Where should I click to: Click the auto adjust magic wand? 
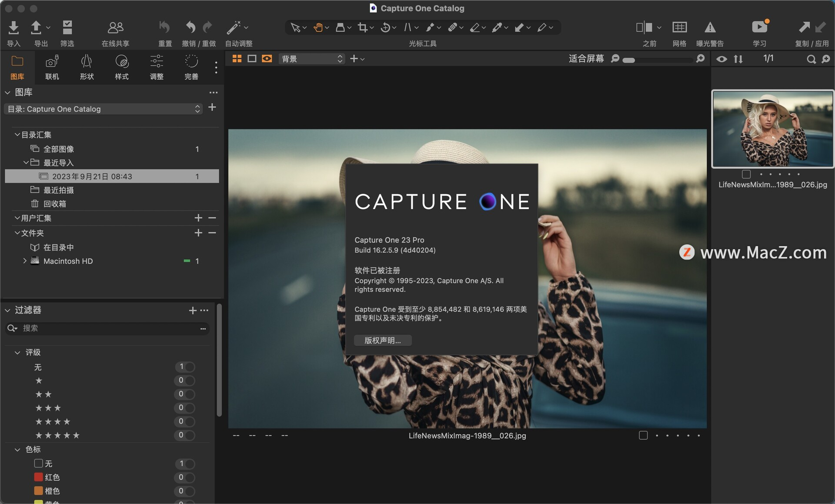click(x=234, y=27)
